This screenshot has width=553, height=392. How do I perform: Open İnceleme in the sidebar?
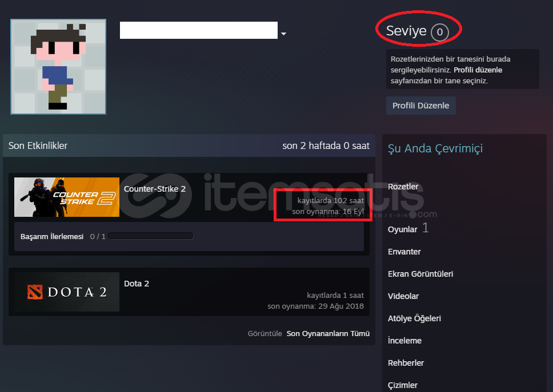(x=404, y=340)
